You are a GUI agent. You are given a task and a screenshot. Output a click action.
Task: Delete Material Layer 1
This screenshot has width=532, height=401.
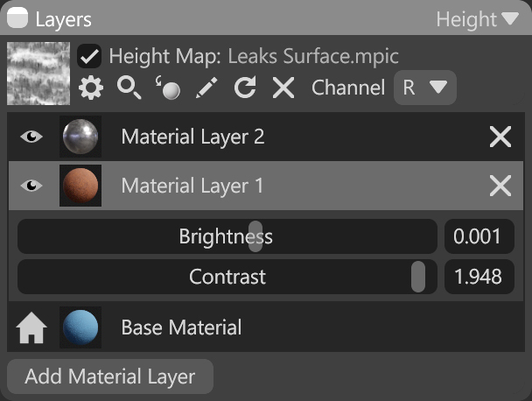click(x=500, y=186)
